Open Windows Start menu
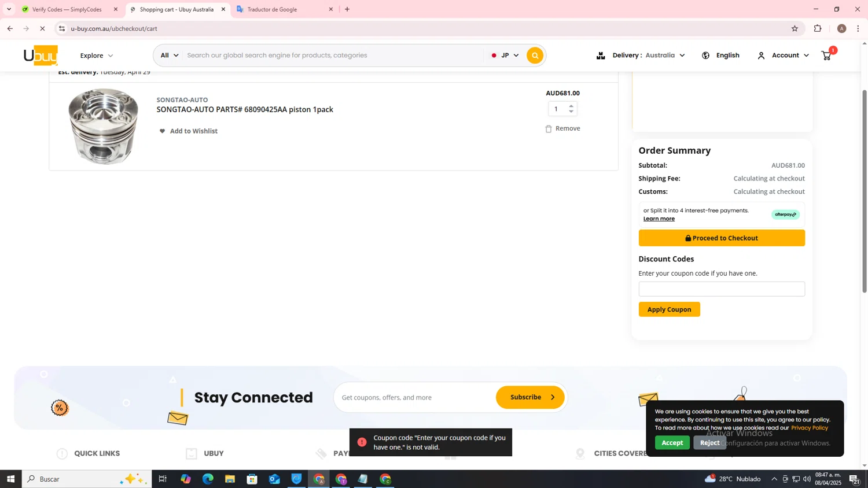The width and height of the screenshot is (868, 488). tap(10, 479)
